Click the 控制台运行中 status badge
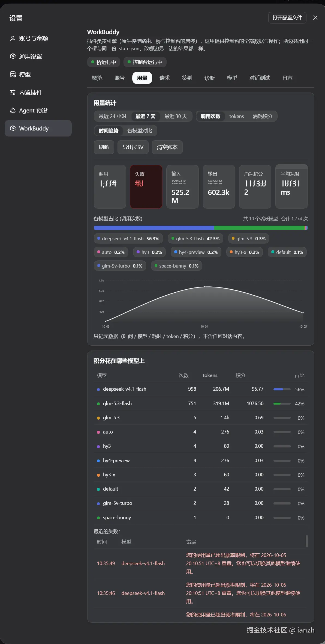Viewport: 325px width, 644px height. 145,62
